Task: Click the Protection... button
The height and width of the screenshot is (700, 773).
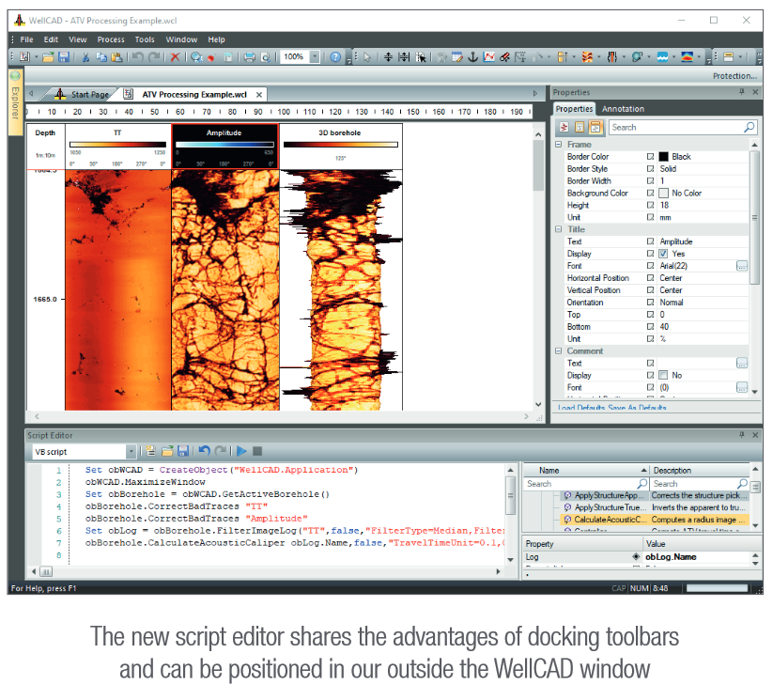Action: point(734,76)
